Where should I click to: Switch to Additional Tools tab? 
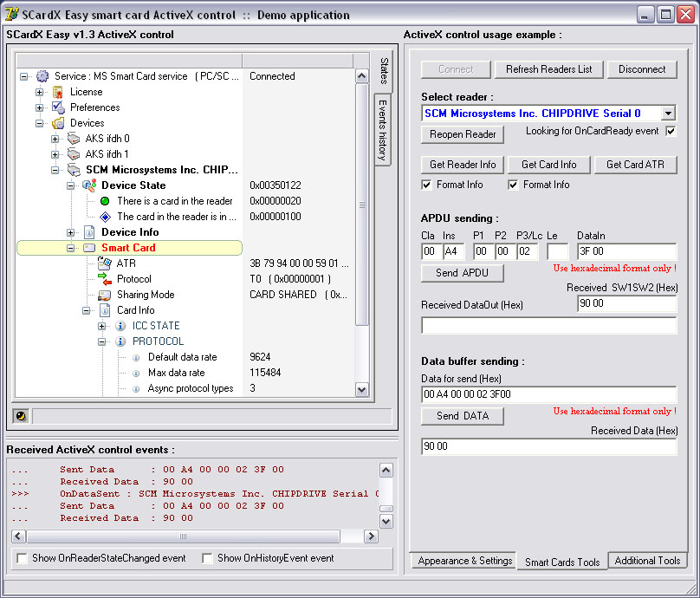[647, 561]
